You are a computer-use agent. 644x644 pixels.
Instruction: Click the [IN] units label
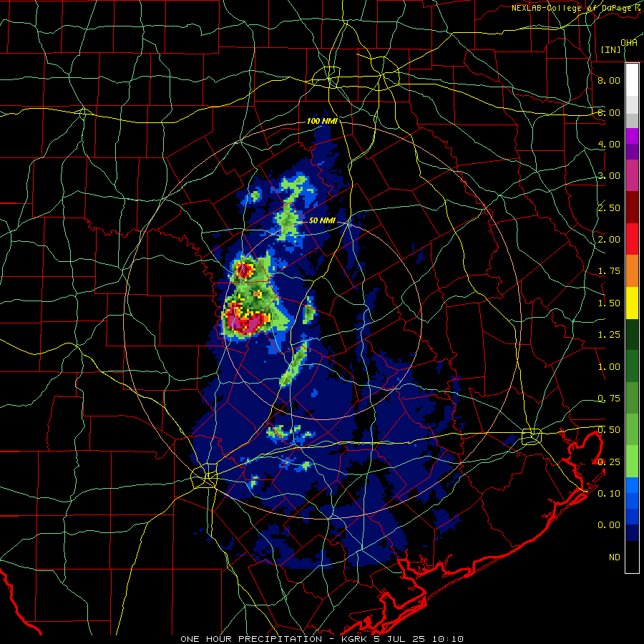tap(611, 49)
